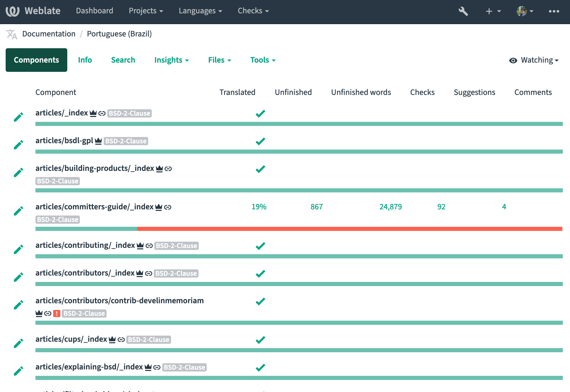Image resolution: width=570 pixels, height=392 pixels.
Task: Click the red portion of committers-guide progress bar
Action: 349,229
